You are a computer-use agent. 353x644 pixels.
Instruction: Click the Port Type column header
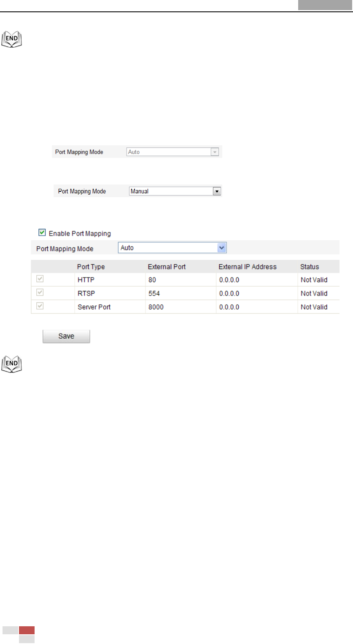coord(91,266)
